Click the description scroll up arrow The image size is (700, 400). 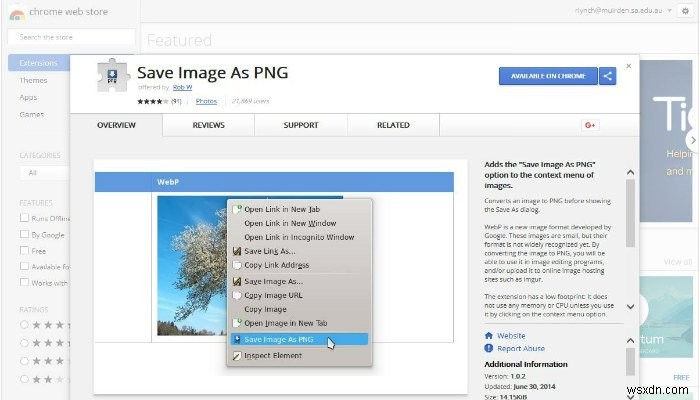tap(630, 172)
